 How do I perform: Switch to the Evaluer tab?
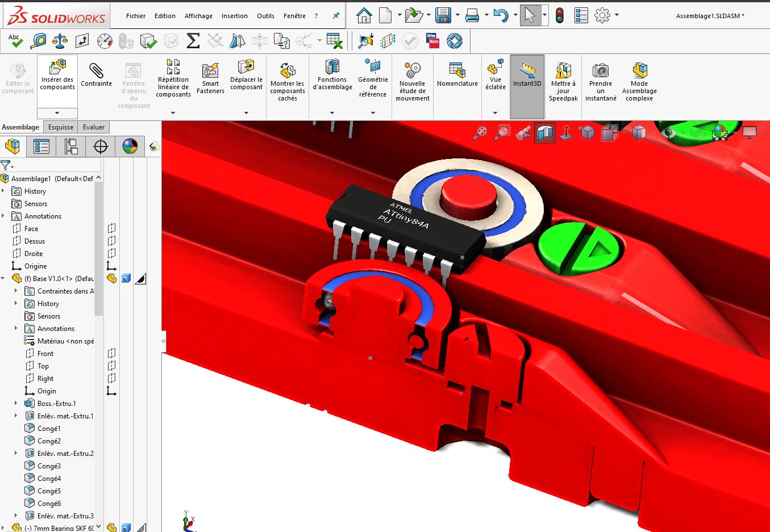tap(94, 127)
